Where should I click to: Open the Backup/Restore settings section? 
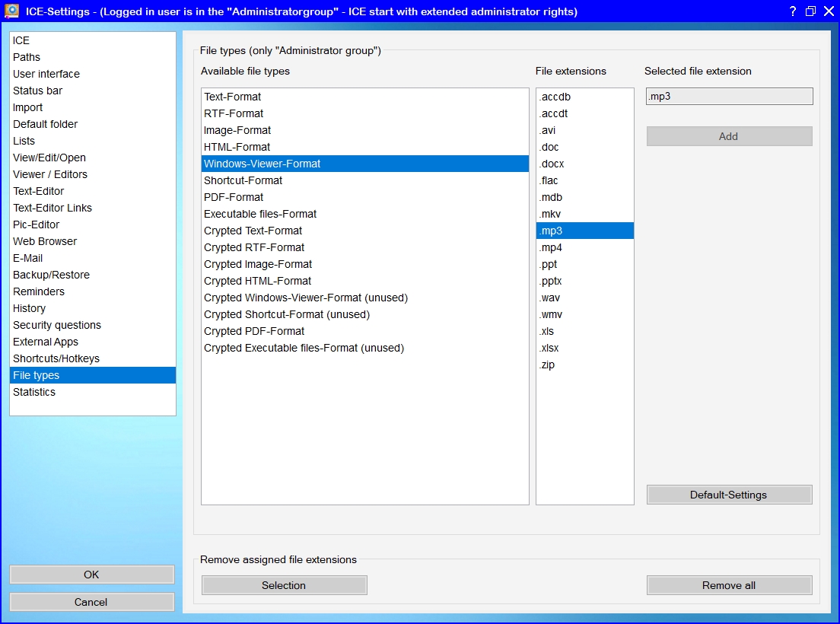click(x=51, y=275)
